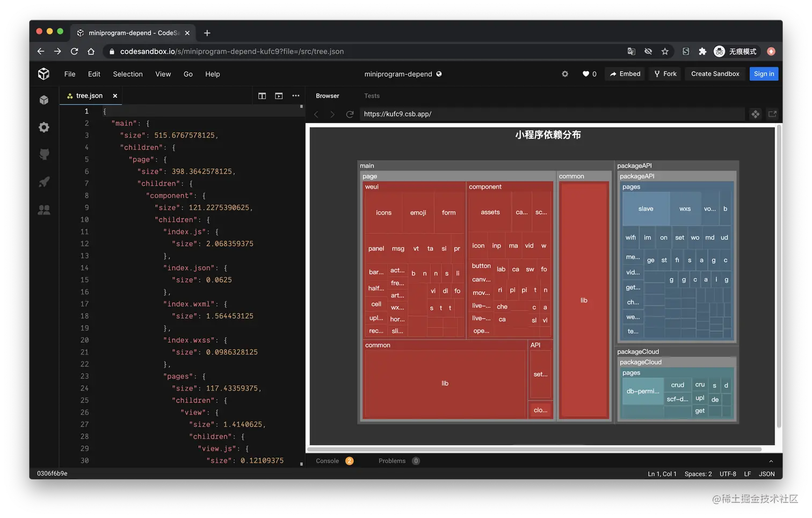This screenshot has width=812, height=518.
Task: Click the emoji treemap block
Action: [x=418, y=213]
